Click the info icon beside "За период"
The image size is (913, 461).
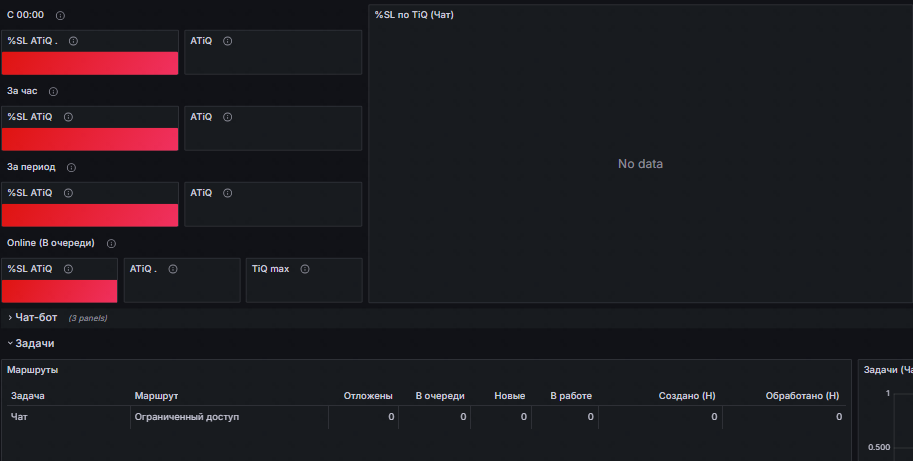pyautogui.click(x=71, y=168)
